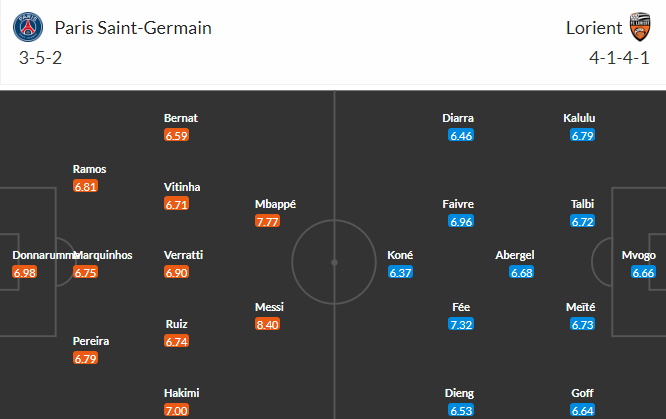This screenshot has height=419, width=666.
Task: Open the Lorient team name link
Action: point(594,28)
